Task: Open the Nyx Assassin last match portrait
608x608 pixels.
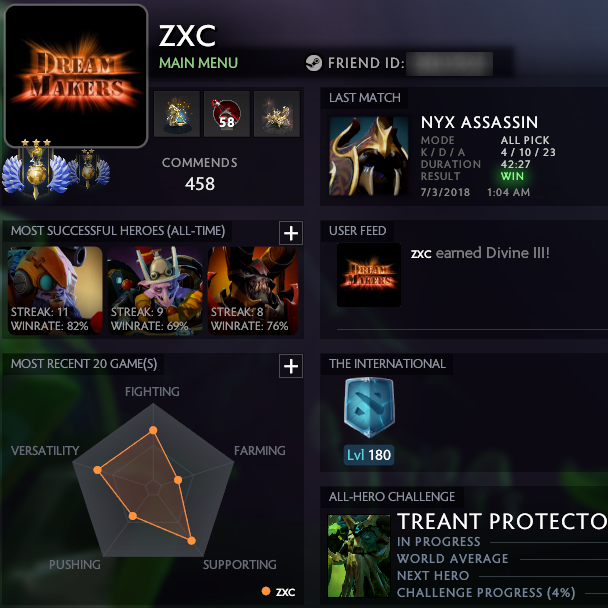Action: coord(368,156)
